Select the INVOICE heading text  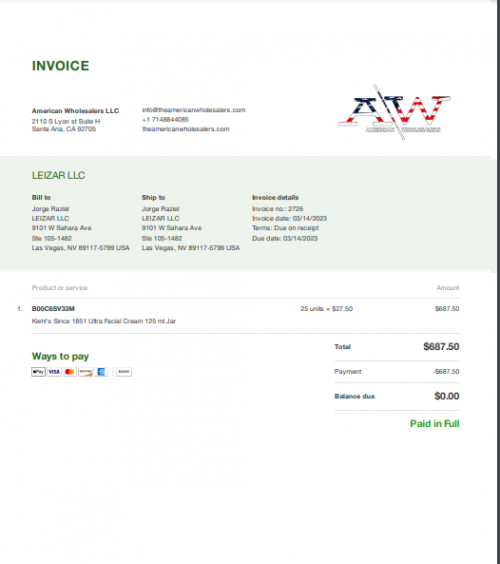(60, 66)
